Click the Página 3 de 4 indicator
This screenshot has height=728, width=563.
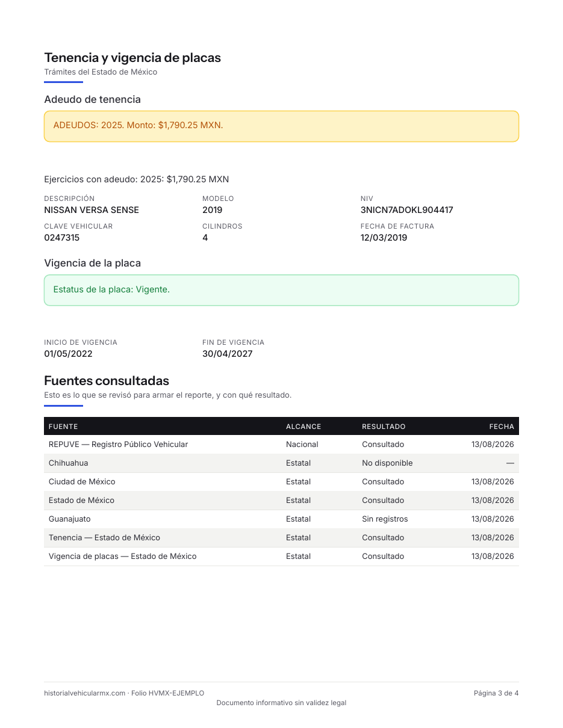496,693
